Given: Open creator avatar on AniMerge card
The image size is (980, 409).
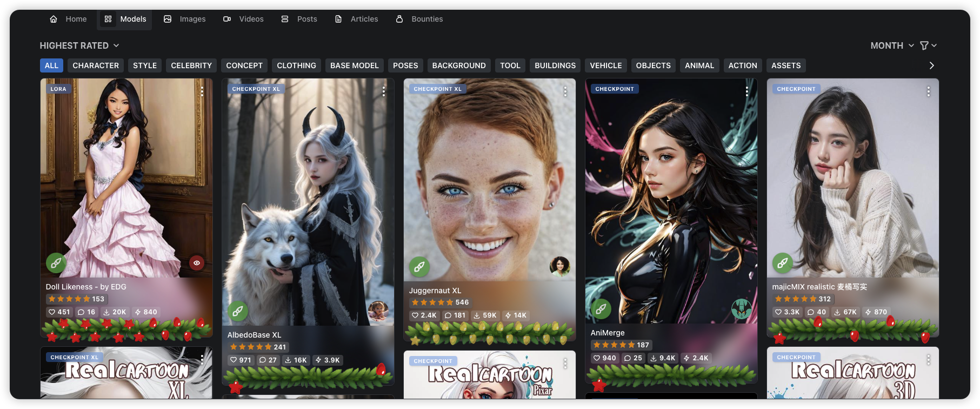Looking at the screenshot, I should 742,309.
